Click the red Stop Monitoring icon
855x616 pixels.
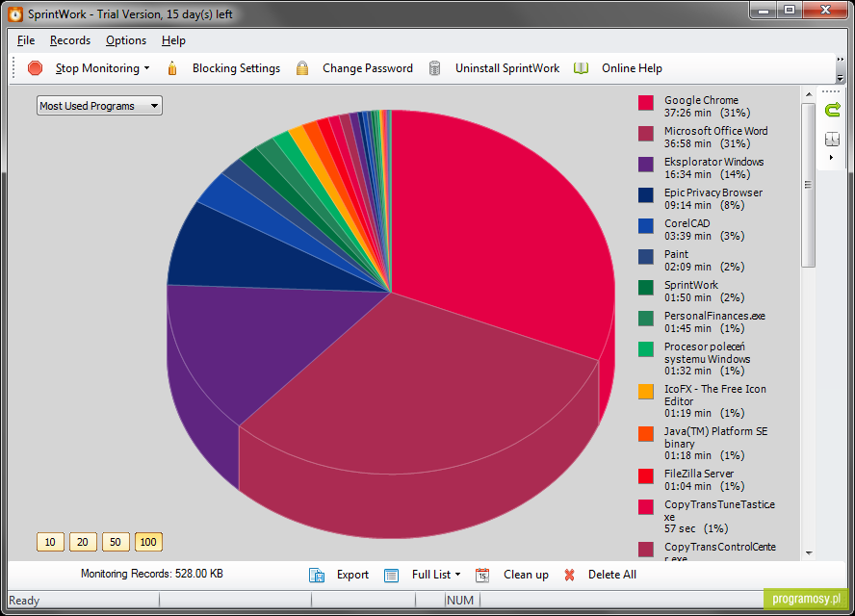35,68
